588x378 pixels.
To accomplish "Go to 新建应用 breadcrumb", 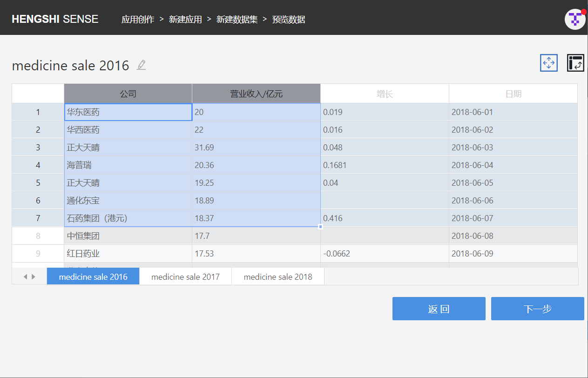I will (185, 20).
